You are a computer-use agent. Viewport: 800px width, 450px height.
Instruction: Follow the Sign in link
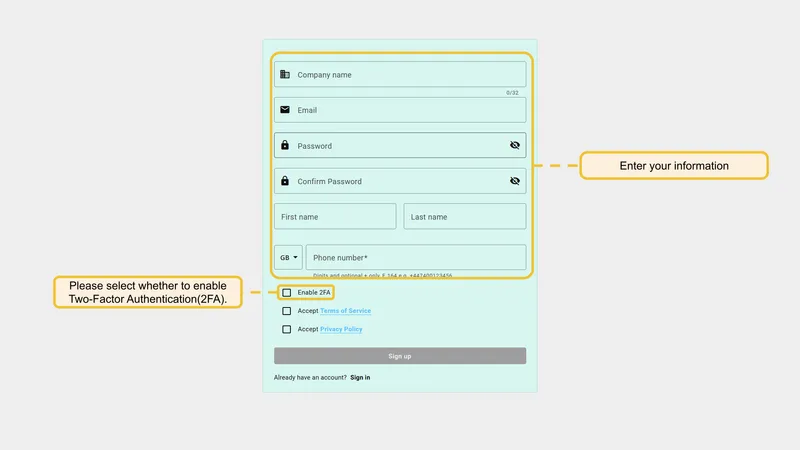pos(360,378)
